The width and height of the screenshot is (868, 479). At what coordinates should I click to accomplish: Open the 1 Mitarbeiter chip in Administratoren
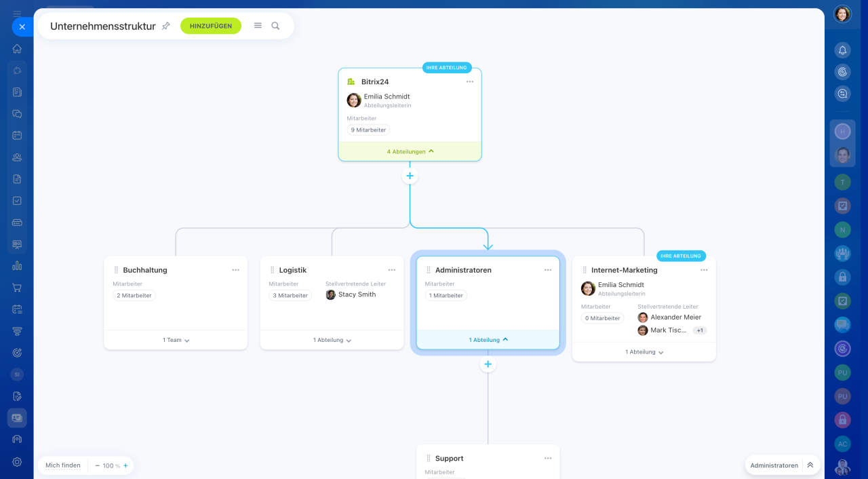[x=446, y=295]
